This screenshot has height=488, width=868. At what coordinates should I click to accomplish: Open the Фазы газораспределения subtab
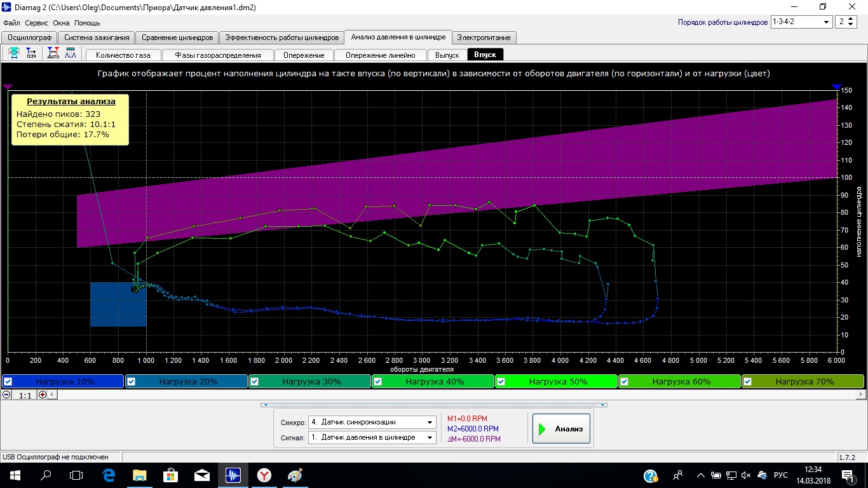219,55
